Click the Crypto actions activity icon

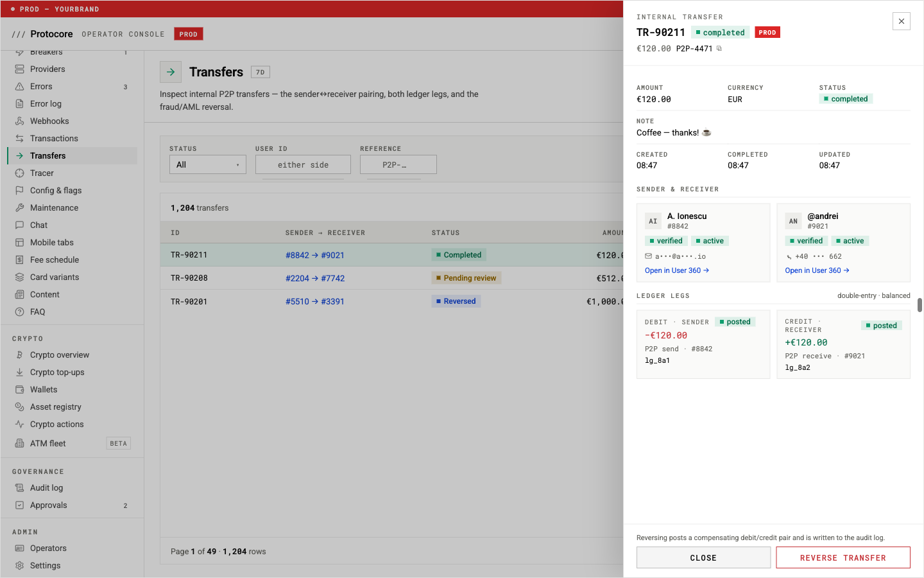point(19,425)
